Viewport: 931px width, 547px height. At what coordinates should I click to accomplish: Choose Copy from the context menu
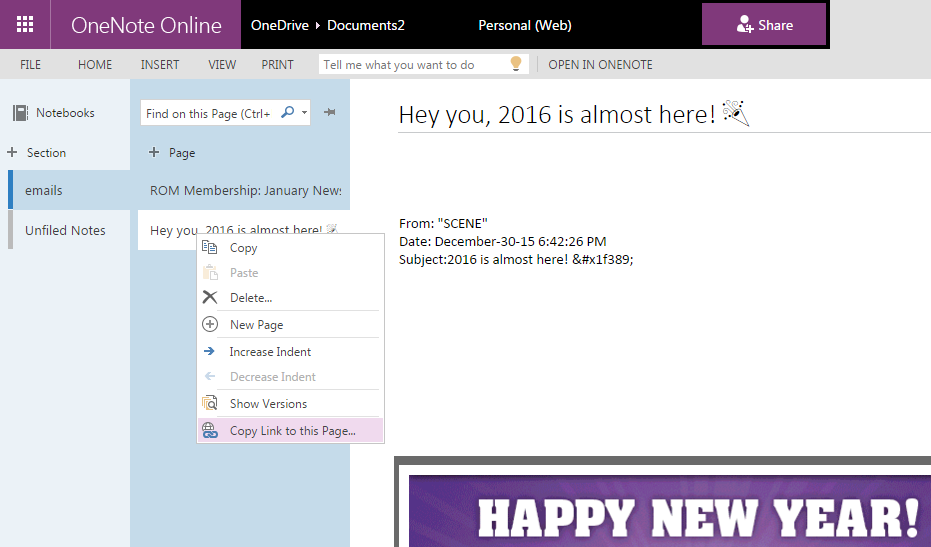[x=290, y=248]
